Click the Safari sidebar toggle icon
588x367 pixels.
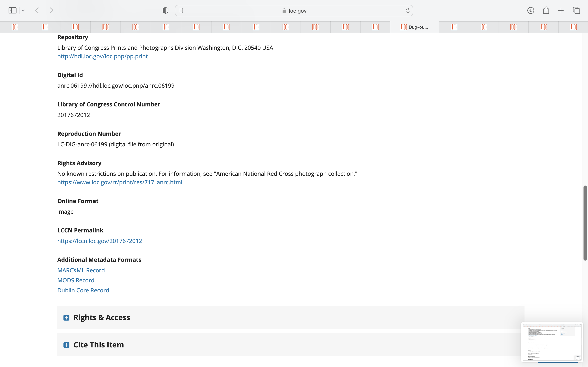point(12,10)
